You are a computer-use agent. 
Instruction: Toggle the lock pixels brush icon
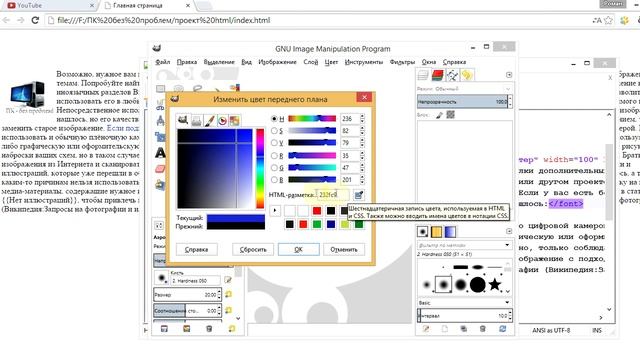[x=439, y=115]
